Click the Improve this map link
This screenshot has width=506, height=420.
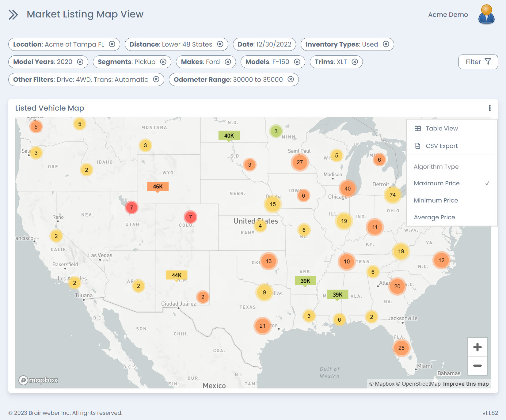click(x=466, y=384)
